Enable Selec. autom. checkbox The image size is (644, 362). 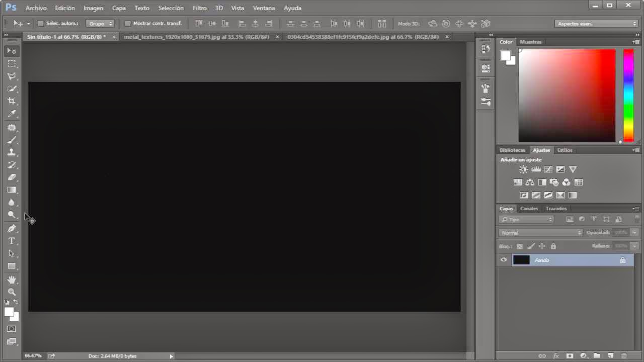coord(41,24)
